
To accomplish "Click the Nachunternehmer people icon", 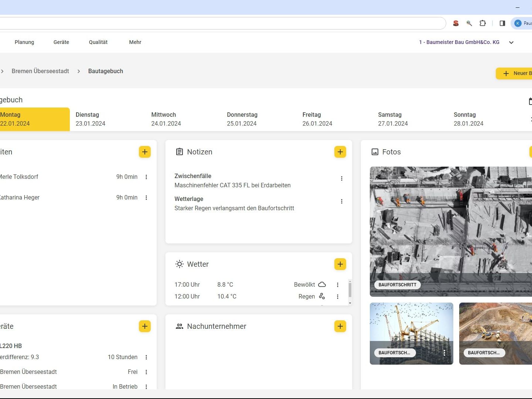I will pyautogui.click(x=180, y=326).
